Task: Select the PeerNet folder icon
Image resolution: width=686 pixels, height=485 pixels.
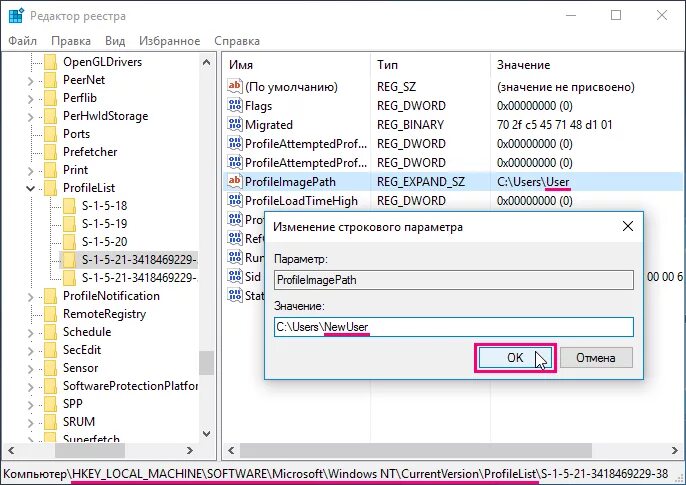Action: (x=51, y=80)
